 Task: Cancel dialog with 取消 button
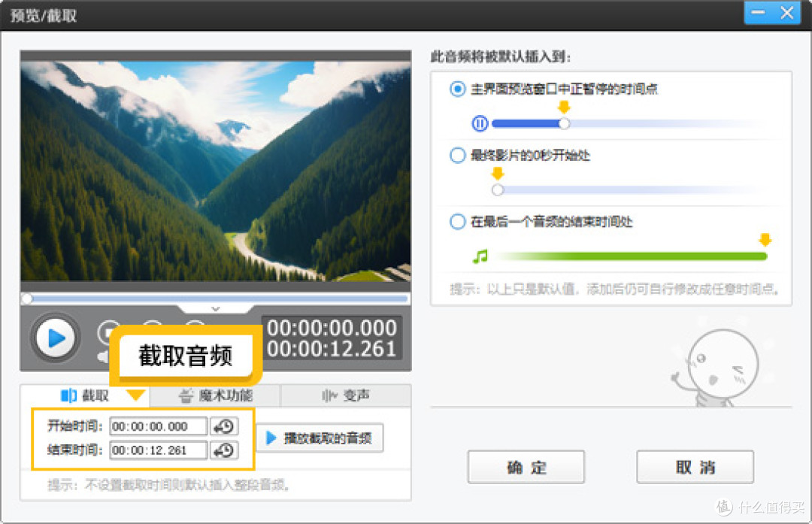pyautogui.click(x=695, y=467)
